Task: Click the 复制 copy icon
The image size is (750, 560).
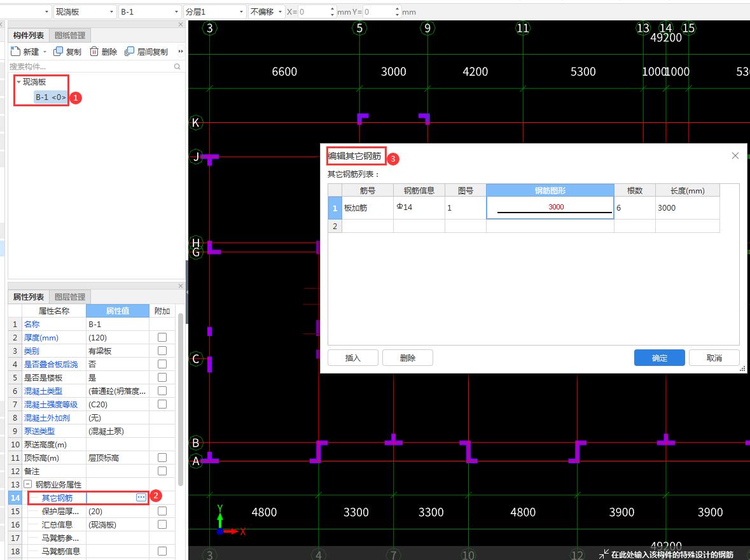Action: [x=59, y=51]
